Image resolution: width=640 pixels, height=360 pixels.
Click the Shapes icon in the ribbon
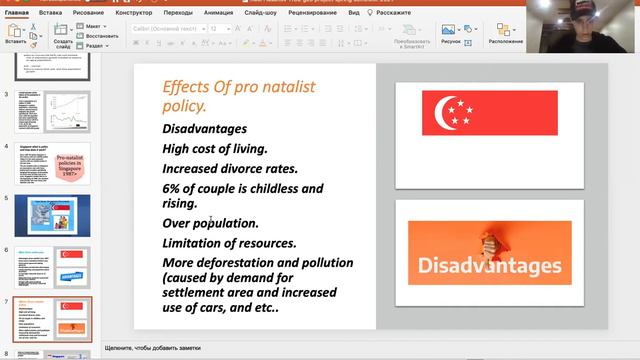tap(468, 29)
